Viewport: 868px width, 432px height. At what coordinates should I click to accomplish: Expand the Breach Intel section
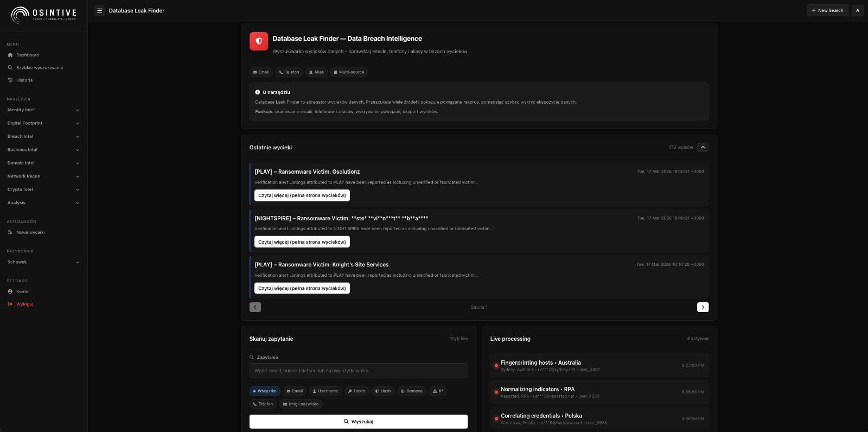coord(43,136)
